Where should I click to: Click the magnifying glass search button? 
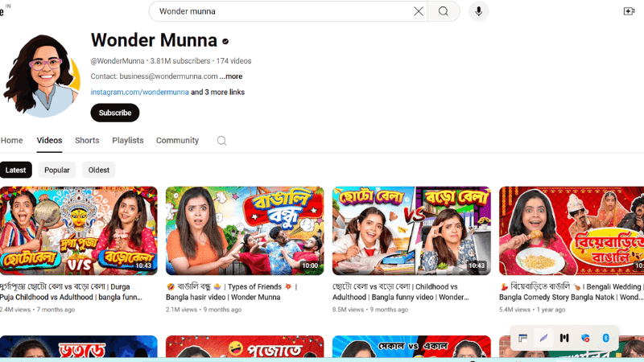point(444,11)
